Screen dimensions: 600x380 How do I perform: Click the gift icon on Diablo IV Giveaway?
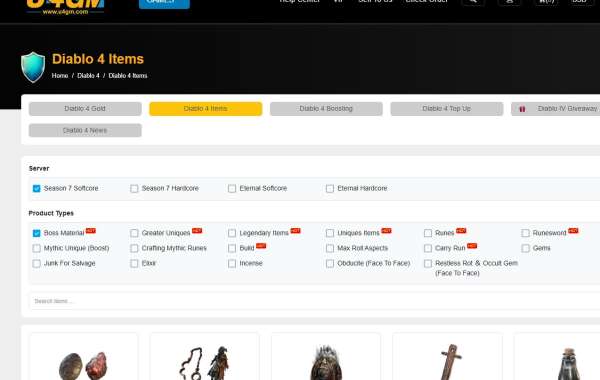pos(522,109)
